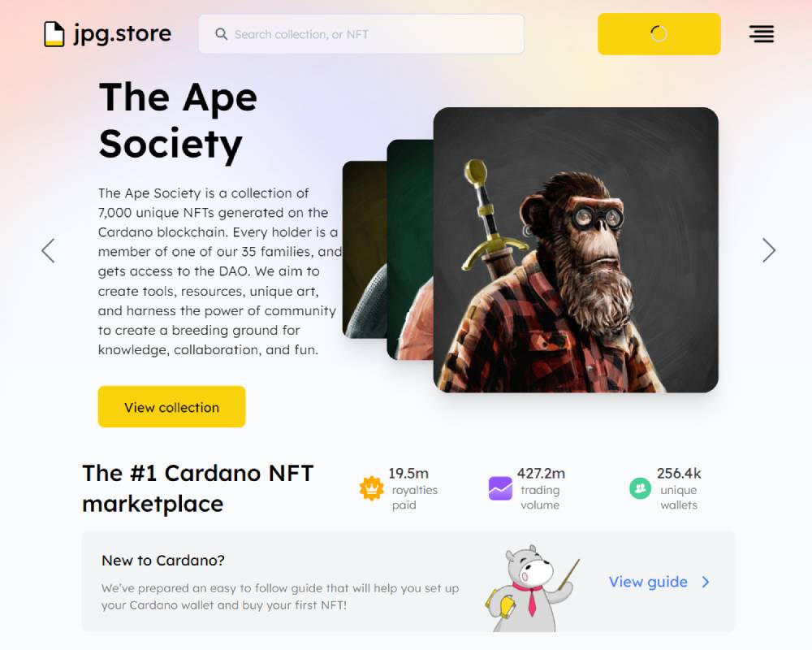Click the New to Cardano? banner title

163,561
